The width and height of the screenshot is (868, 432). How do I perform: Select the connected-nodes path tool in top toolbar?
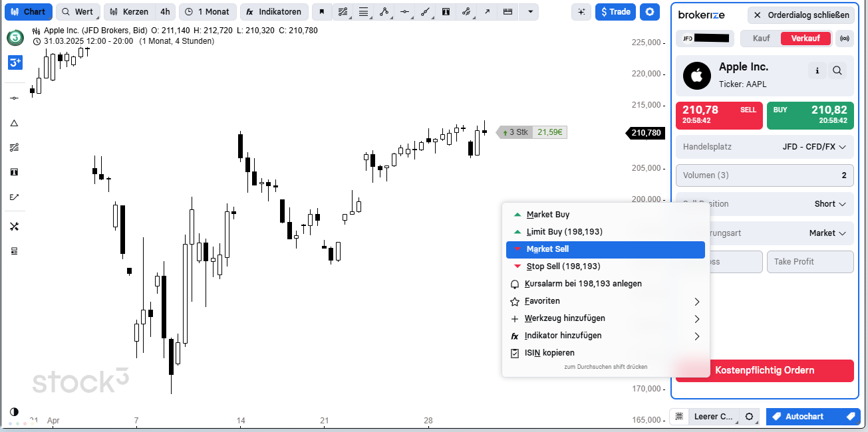point(384,12)
